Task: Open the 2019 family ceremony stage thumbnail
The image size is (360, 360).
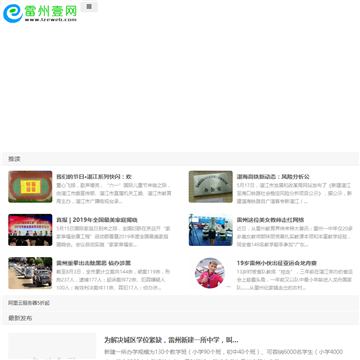Action: point(30,230)
